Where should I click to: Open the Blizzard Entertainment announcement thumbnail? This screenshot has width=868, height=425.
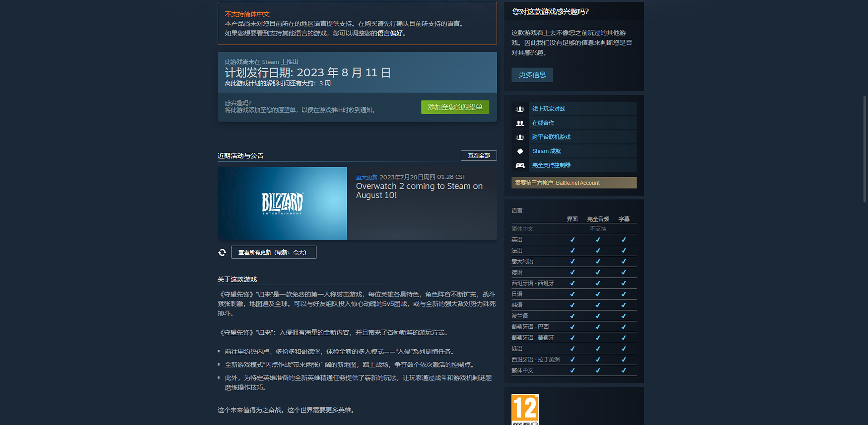tap(282, 204)
